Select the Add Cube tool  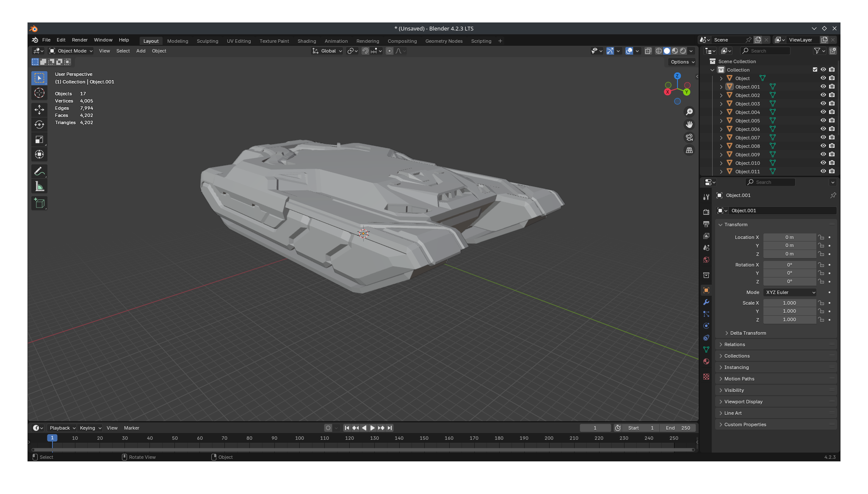click(39, 203)
